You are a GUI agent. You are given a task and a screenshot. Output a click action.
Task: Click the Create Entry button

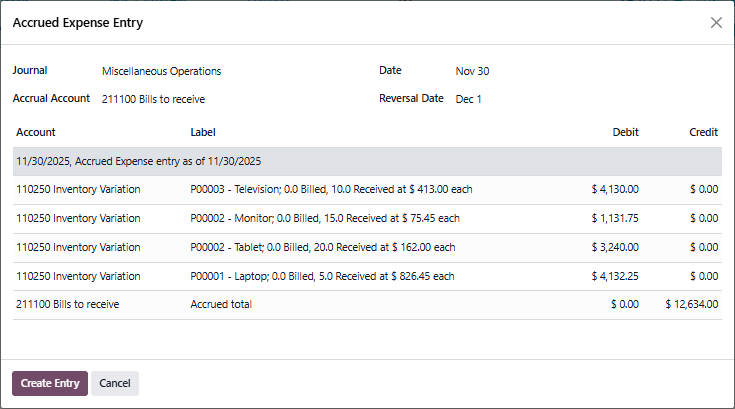coord(50,383)
